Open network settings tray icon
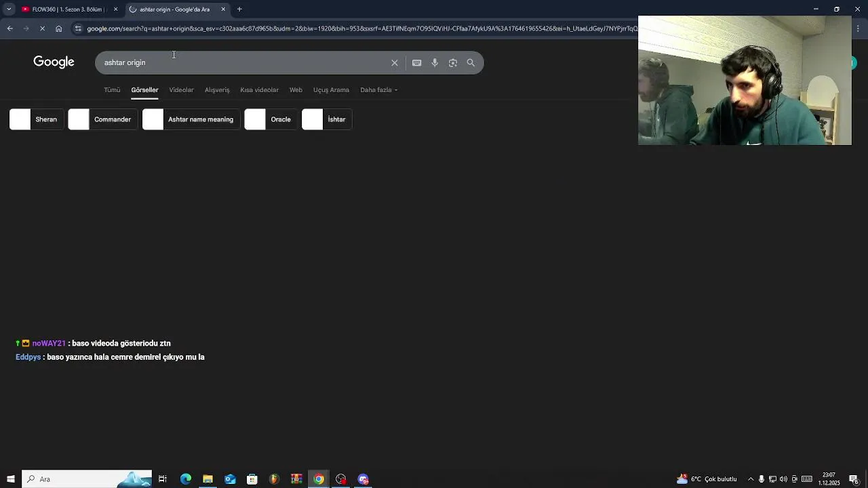Viewport: 868px width, 488px height. [772, 479]
